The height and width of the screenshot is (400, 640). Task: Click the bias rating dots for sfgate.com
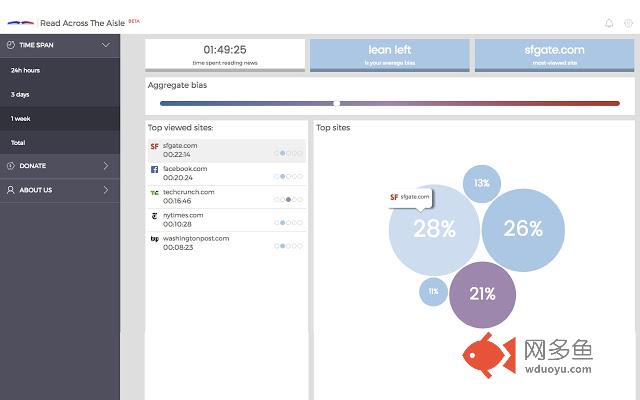[x=287, y=153]
